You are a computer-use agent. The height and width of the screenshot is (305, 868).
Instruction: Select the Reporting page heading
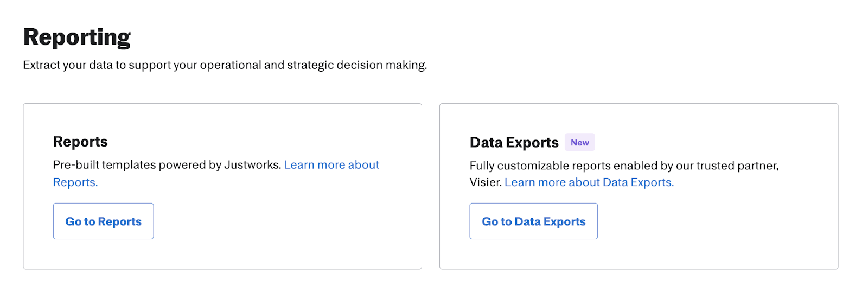[x=77, y=37]
